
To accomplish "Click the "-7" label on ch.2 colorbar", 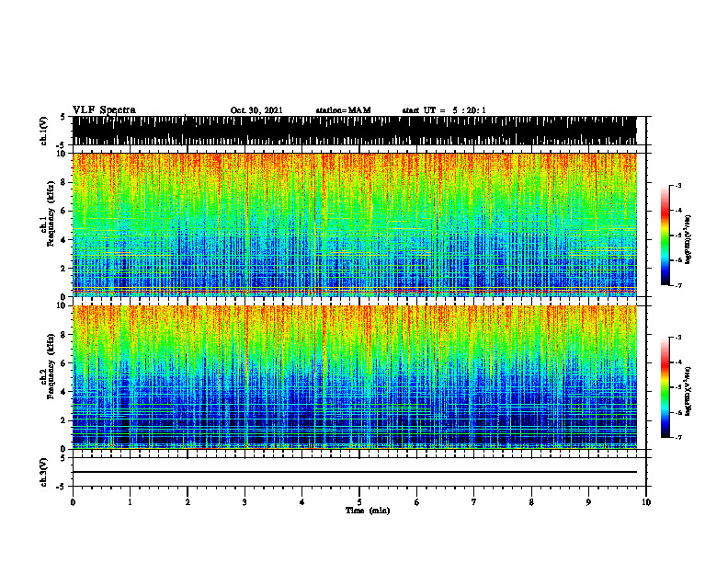I will pyautogui.click(x=677, y=437).
